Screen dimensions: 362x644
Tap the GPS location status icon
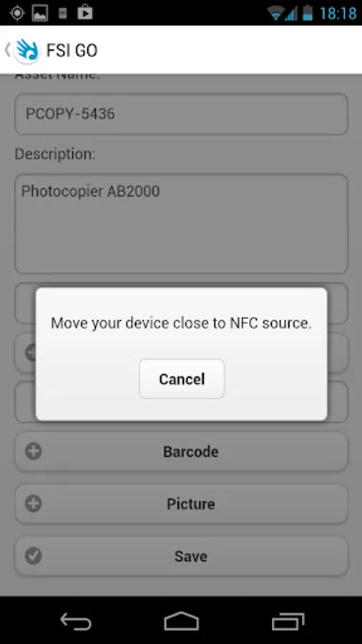pos(17,13)
